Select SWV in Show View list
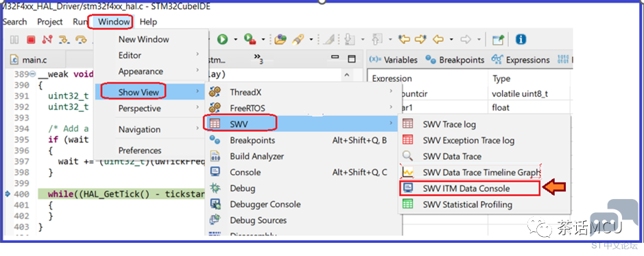644x256 pixels. (x=301, y=124)
